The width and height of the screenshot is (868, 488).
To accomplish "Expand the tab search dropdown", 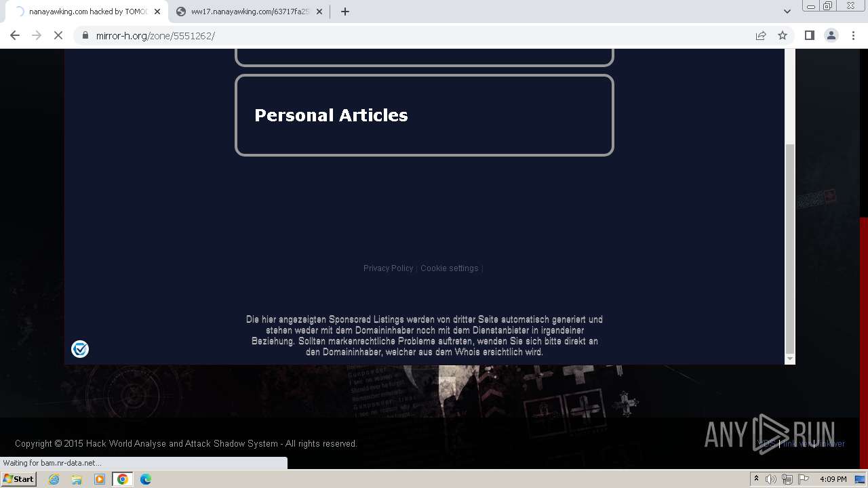I will (x=787, y=12).
